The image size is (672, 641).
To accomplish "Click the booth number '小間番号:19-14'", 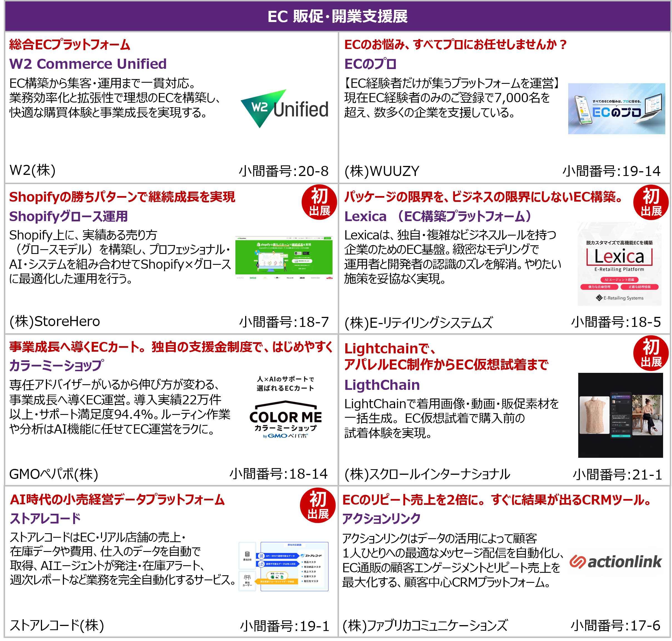I will pos(611,171).
